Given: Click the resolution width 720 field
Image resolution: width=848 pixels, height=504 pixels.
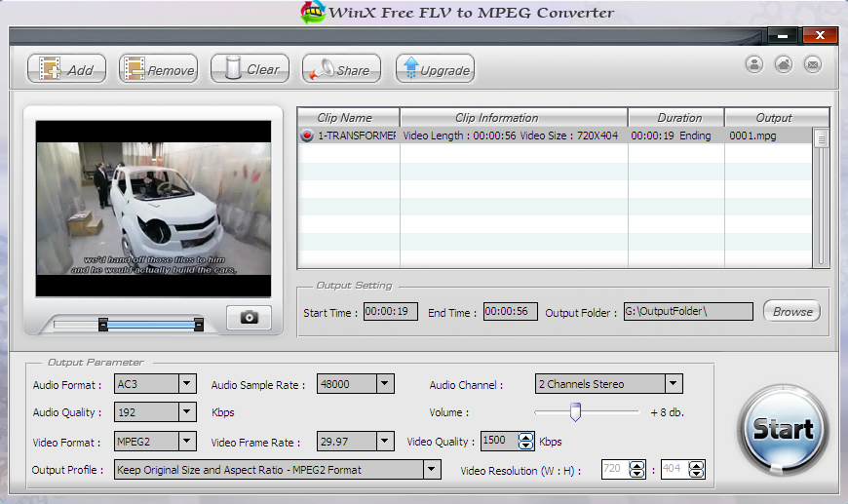Looking at the screenshot, I should 615,469.
